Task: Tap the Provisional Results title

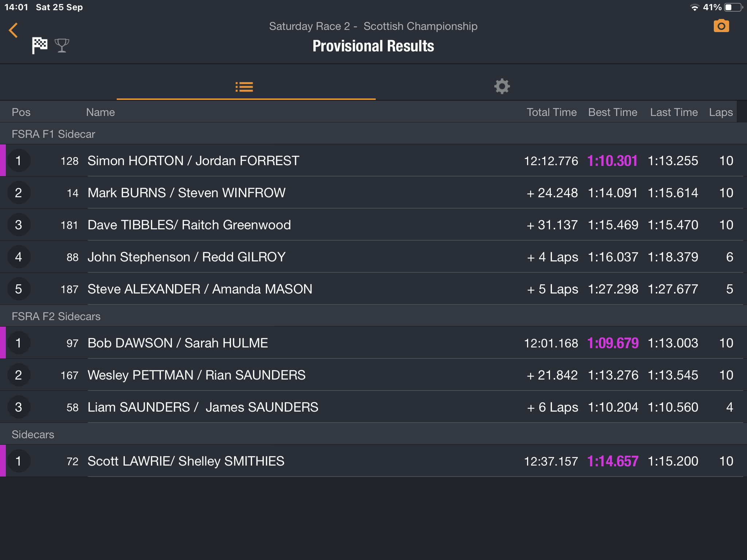Action: pos(373,46)
